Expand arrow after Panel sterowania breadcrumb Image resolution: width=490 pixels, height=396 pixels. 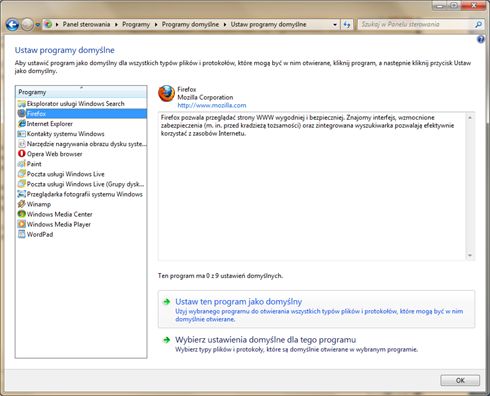(116, 25)
